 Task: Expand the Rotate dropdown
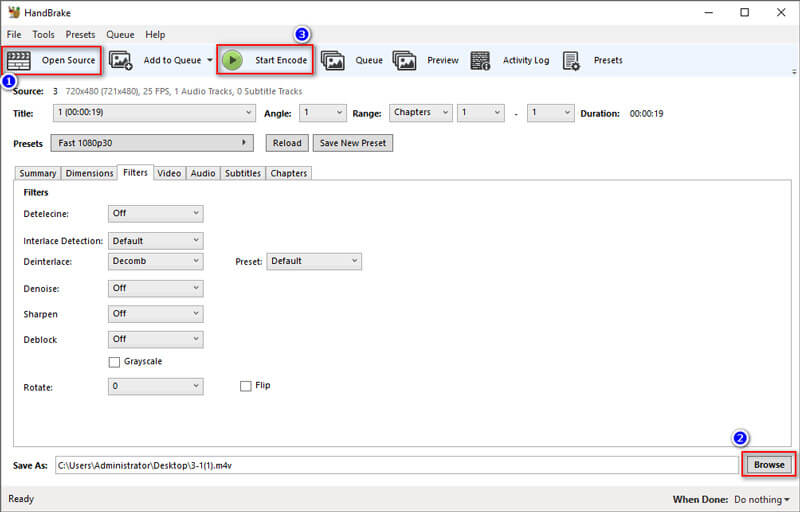155,386
